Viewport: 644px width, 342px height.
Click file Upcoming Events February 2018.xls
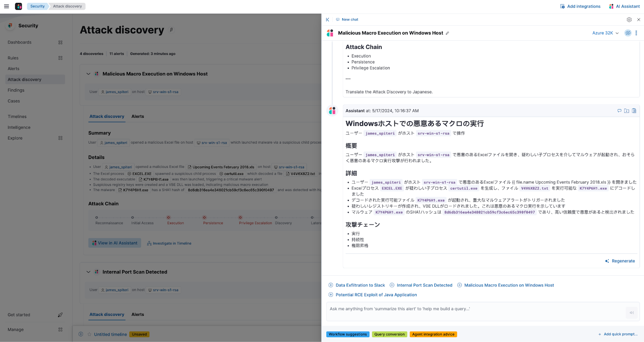pos(221,167)
